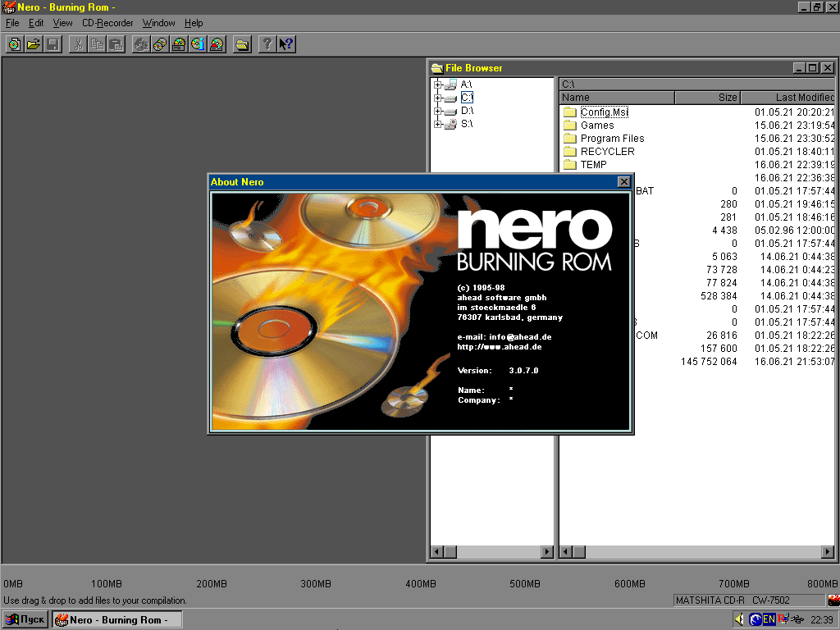
Task: Click the Write CD burn icon
Action: point(141,44)
